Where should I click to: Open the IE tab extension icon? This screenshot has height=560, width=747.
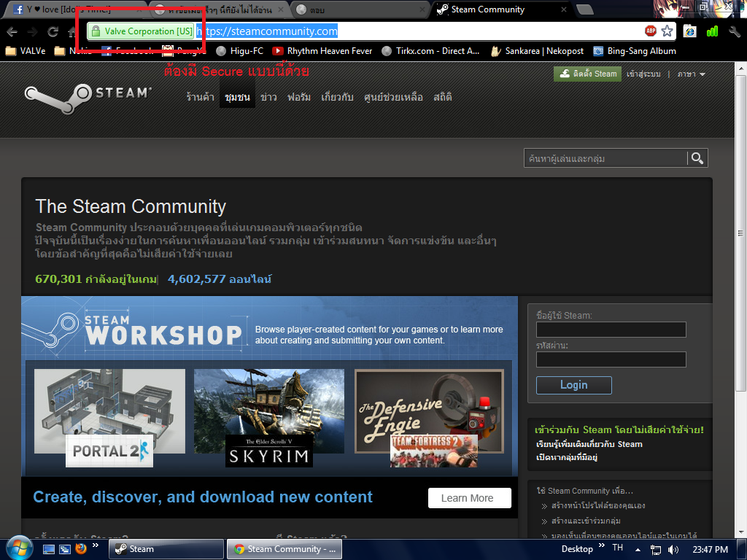point(689,31)
